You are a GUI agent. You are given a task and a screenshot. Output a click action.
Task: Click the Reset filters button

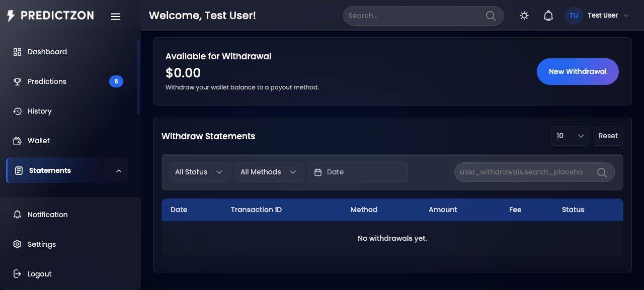click(x=608, y=136)
